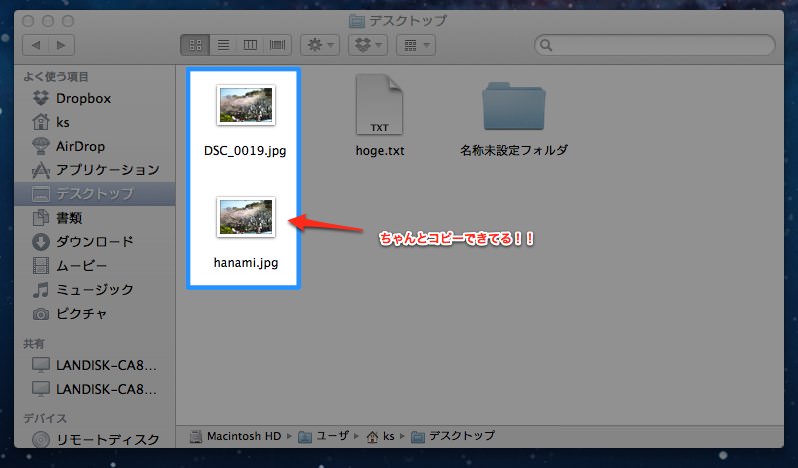Open ムービー in the sidebar
Image resolution: width=798 pixels, height=468 pixels.
pyautogui.click(x=95, y=266)
